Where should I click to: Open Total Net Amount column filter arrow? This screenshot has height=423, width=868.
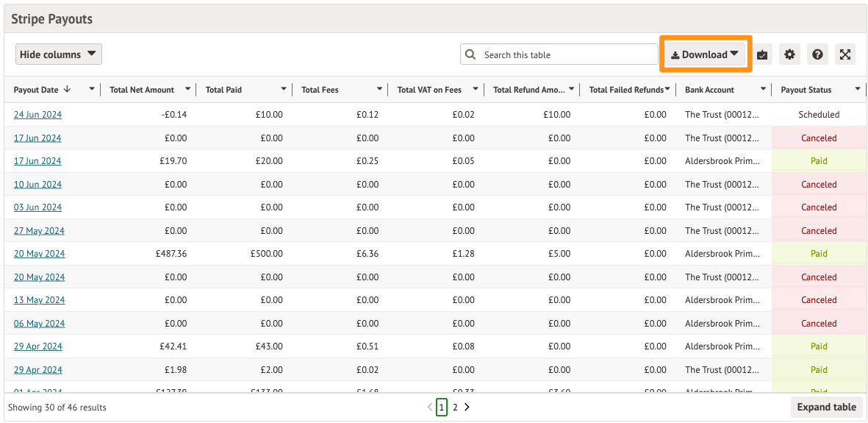coord(188,90)
